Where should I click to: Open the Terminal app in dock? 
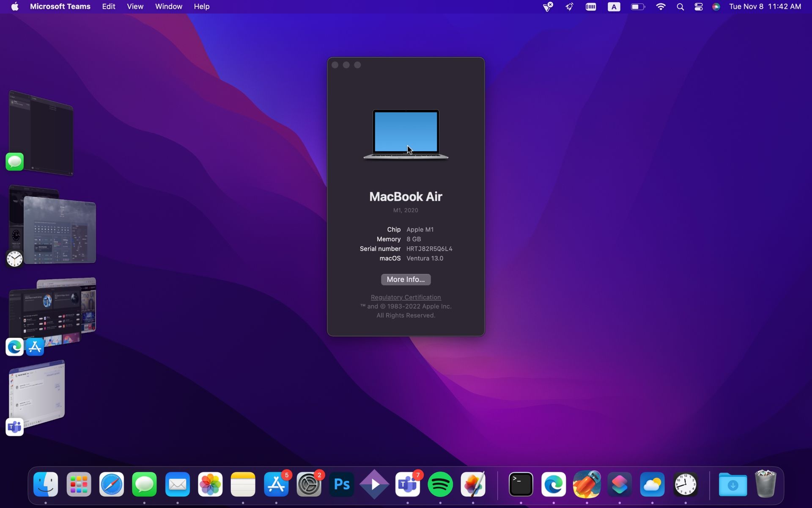coord(521,484)
